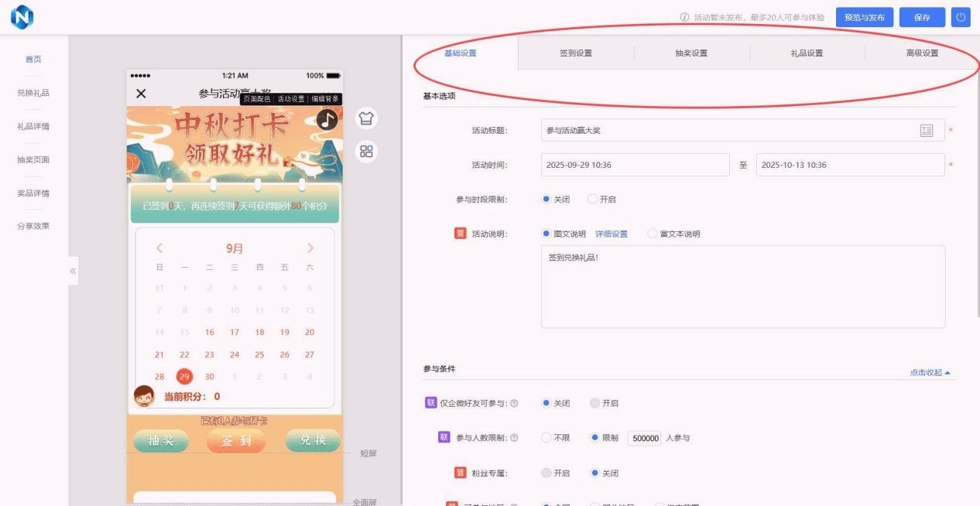Click the 预览与发布 button

tap(865, 18)
